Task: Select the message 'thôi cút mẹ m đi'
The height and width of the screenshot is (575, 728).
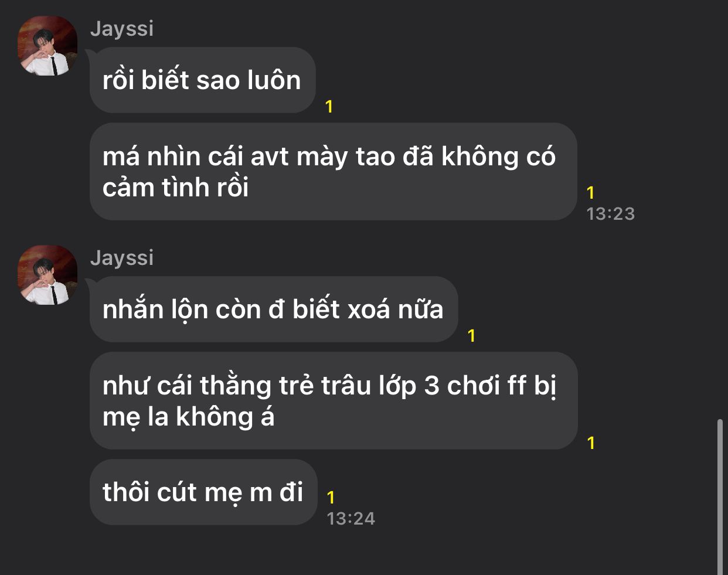Action: coord(203,492)
